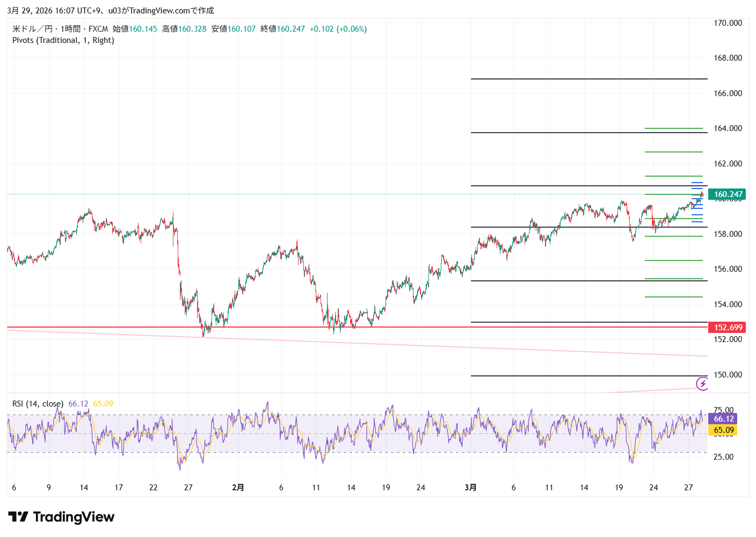The image size is (756, 537).
Task: Select the red 152.699 price tag
Action: click(x=728, y=328)
